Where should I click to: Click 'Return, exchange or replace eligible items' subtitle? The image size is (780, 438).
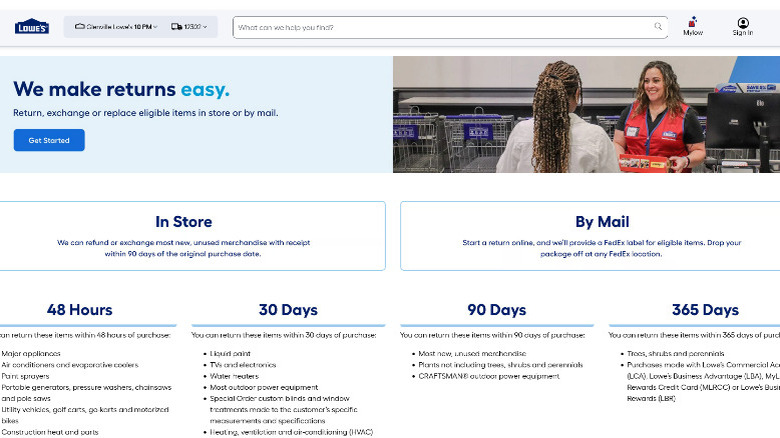[145, 113]
